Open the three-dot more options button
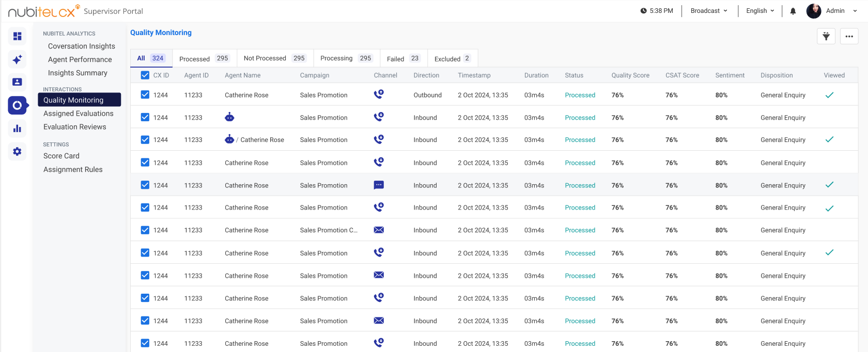Viewport: 868px width, 352px height. coord(849,36)
